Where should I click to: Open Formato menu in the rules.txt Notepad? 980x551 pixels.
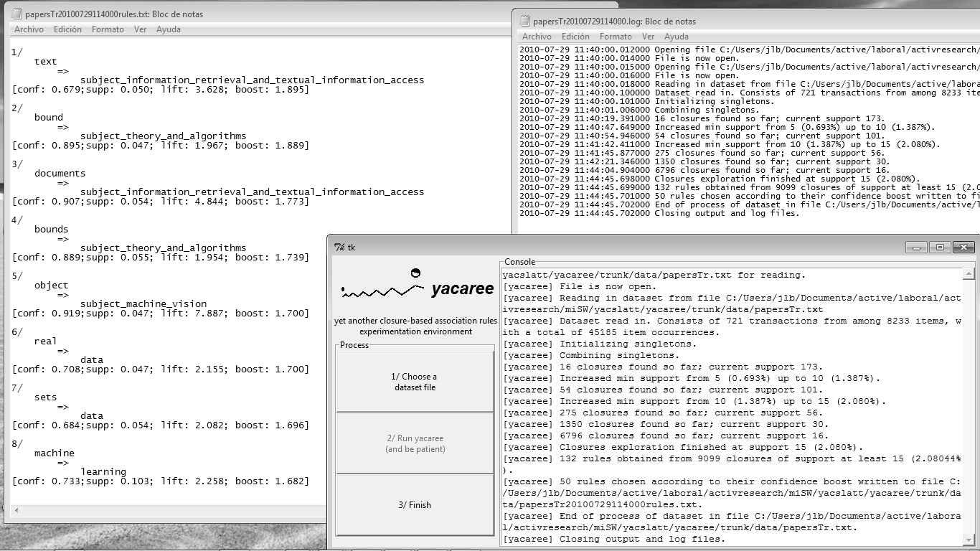click(108, 29)
